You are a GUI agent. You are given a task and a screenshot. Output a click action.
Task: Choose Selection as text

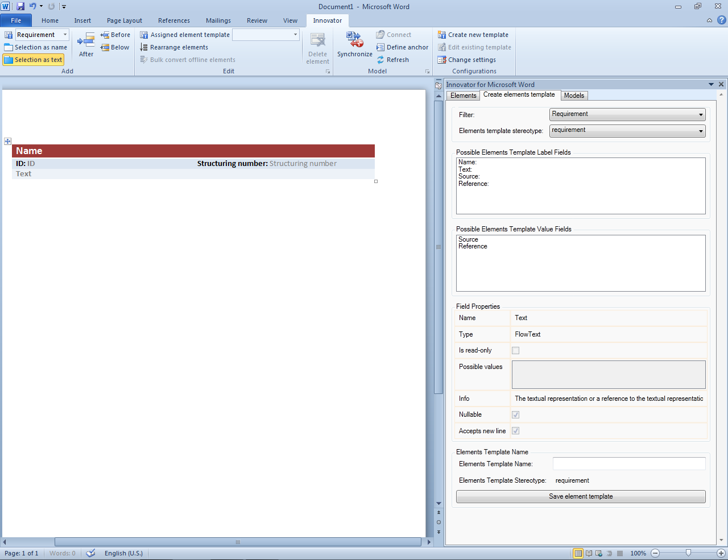33,60
